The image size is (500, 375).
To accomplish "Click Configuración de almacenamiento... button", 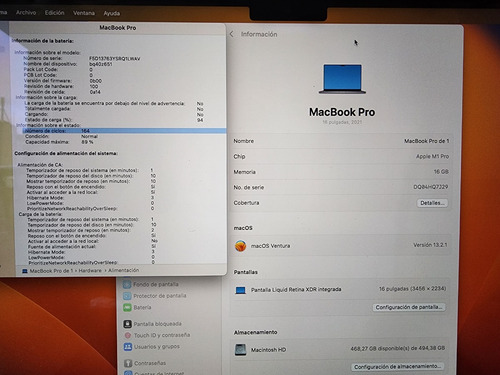I will (x=397, y=366).
